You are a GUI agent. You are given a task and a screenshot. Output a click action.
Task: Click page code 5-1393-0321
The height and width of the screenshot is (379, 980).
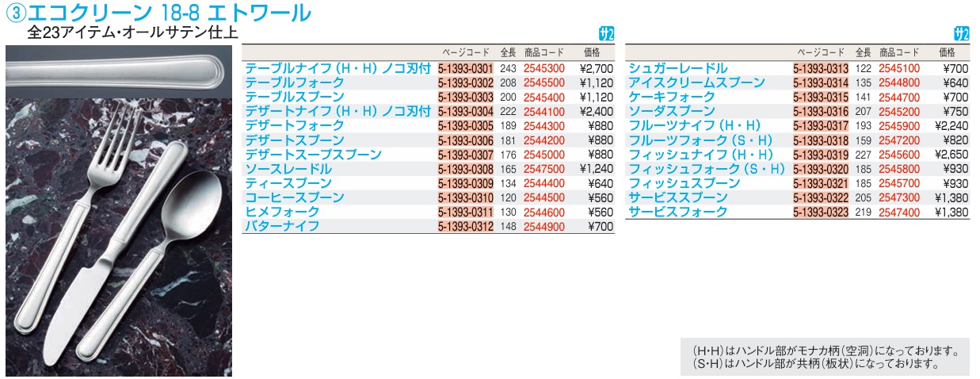click(x=821, y=183)
